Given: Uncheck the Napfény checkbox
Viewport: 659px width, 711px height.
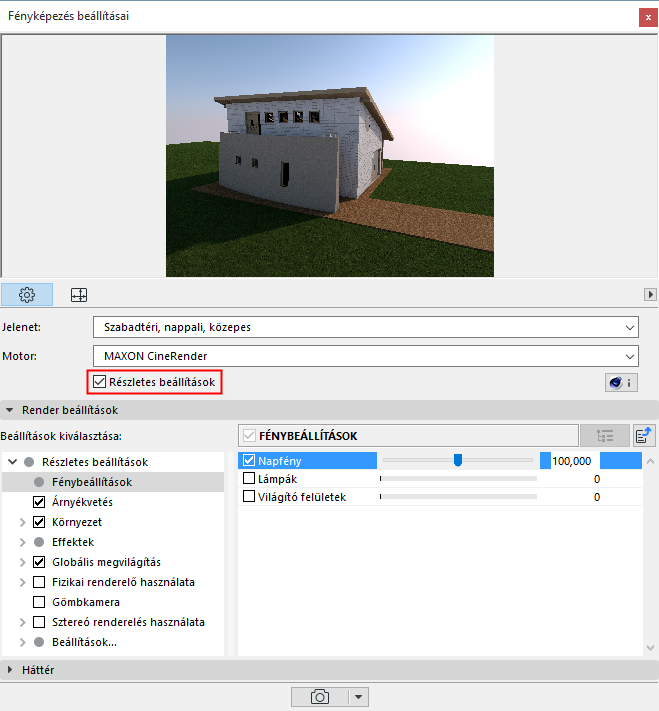Looking at the screenshot, I should [249, 460].
